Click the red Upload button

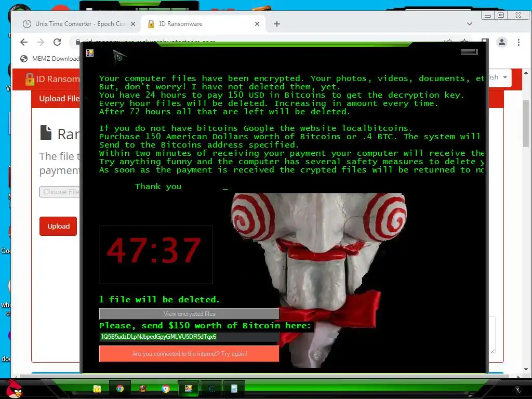click(x=58, y=227)
